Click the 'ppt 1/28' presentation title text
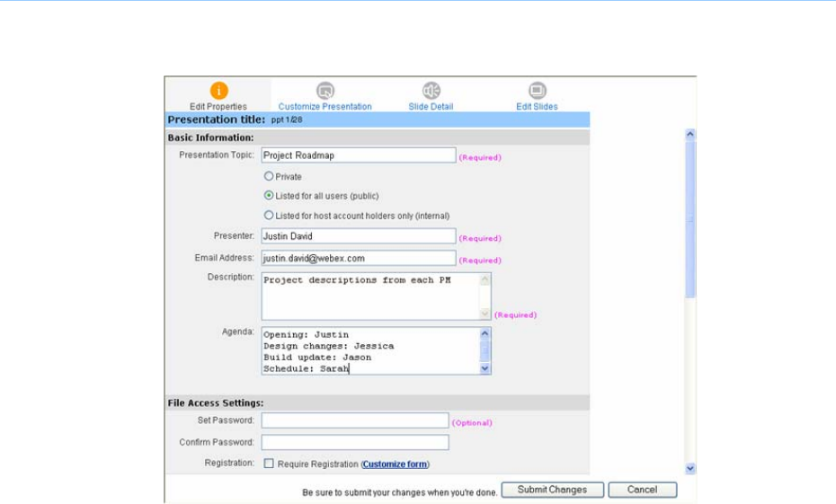The image size is (836, 504). (287, 119)
